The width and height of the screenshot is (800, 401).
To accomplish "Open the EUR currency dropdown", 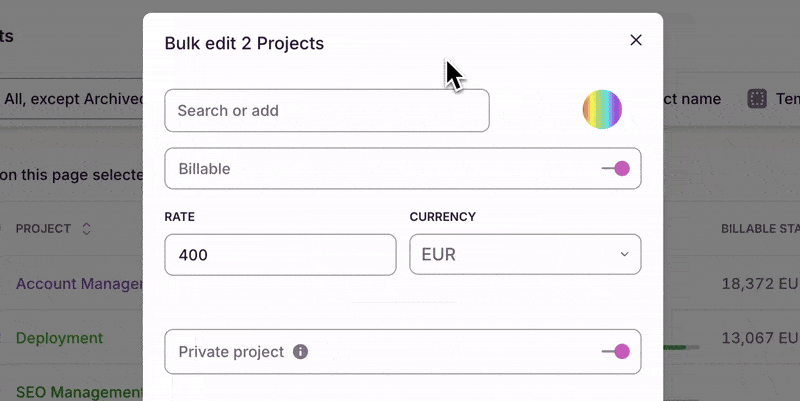I will point(525,255).
